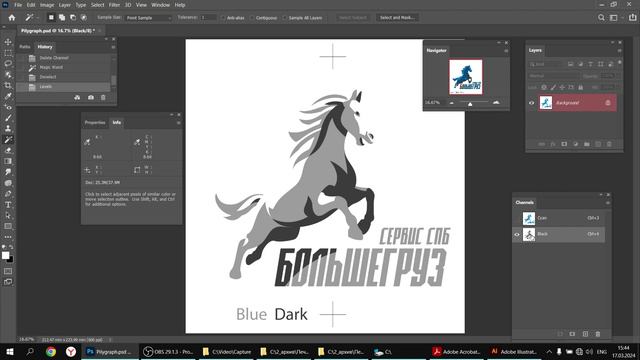The height and width of the screenshot is (360, 640).
Task: Open History panel options menu
Action: [113, 47]
